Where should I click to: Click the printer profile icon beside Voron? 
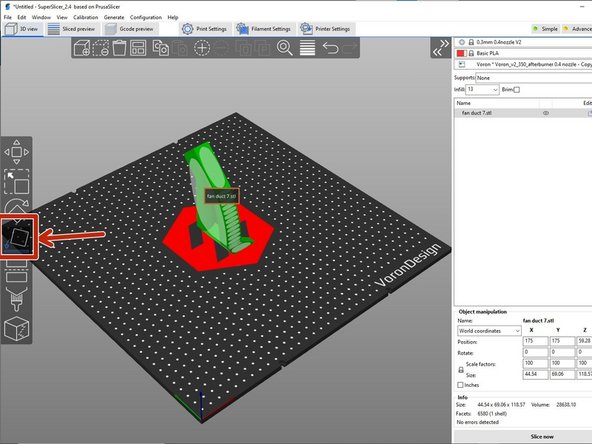click(461, 64)
